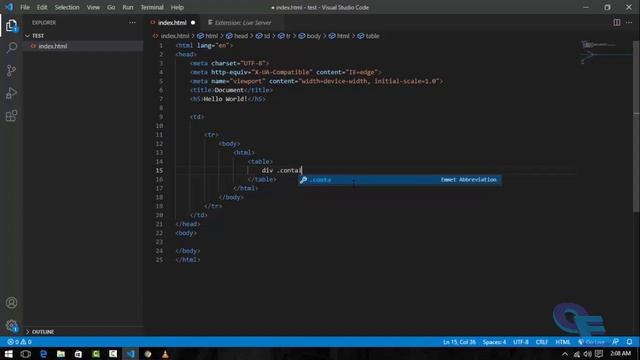Switch to the index.html editor tab
This screenshot has width=640, height=360.
click(x=172, y=22)
